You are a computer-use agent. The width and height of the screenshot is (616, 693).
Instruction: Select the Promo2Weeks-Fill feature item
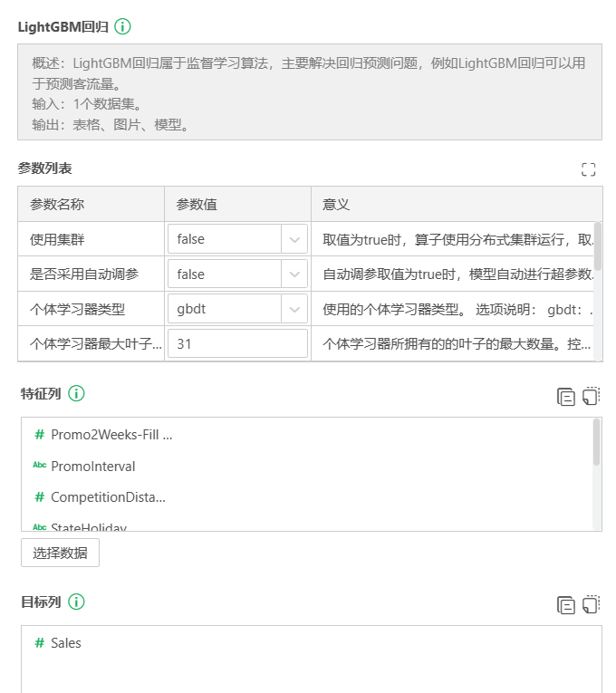click(111, 435)
